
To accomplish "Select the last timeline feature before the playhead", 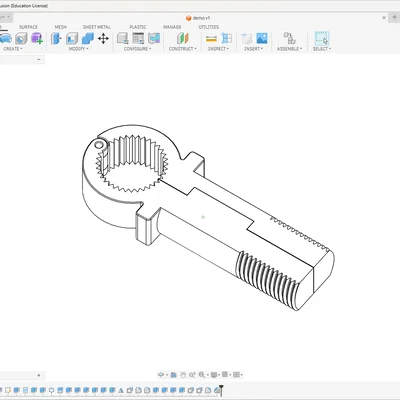I will point(216,390).
